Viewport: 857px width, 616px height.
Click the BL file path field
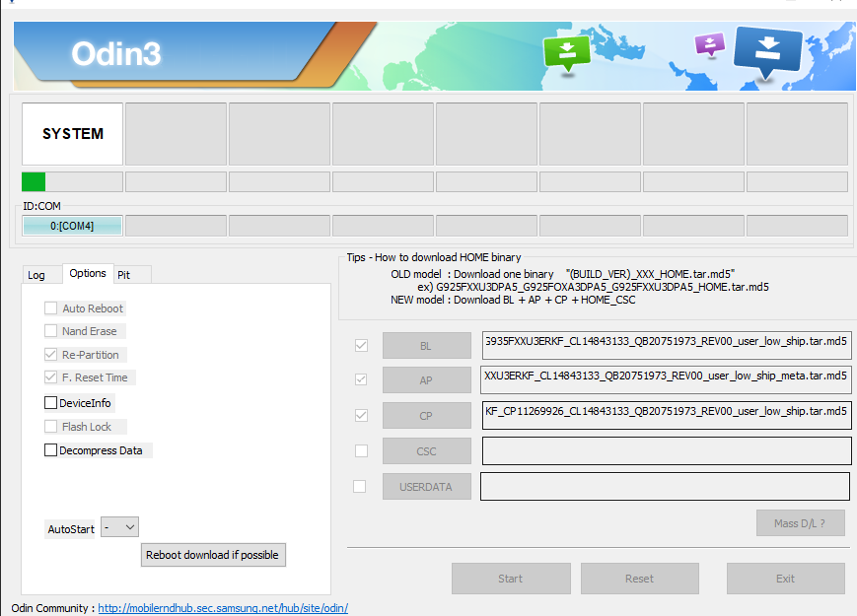[x=667, y=345]
